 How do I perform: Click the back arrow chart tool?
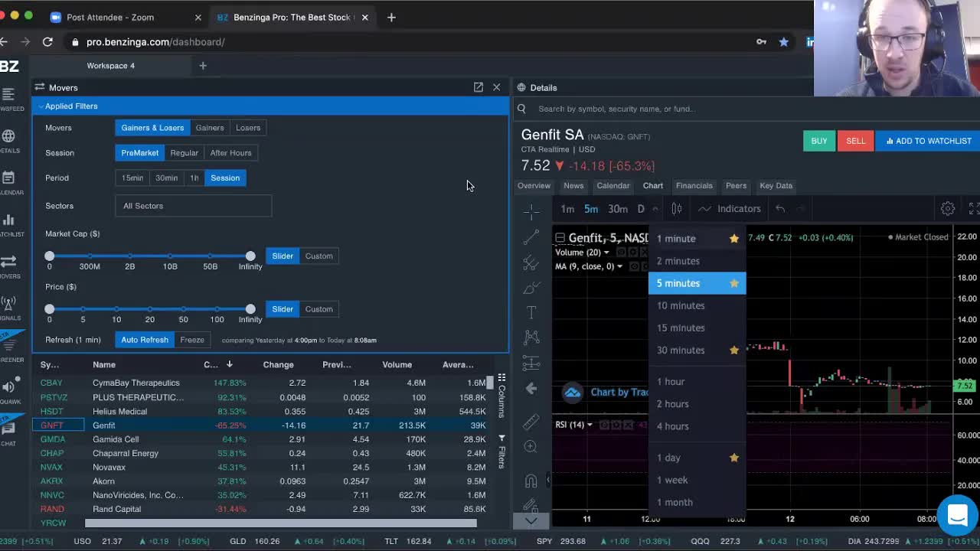pyautogui.click(x=531, y=388)
